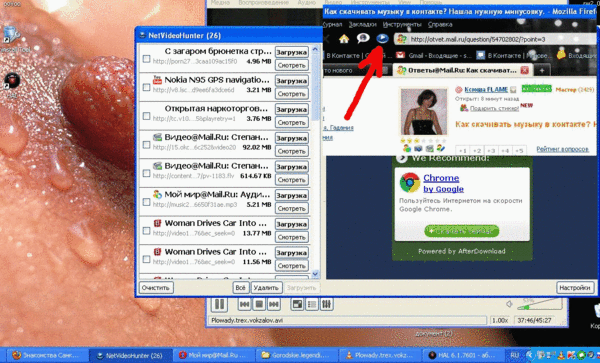Adjust the media player volume slider
This screenshot has height=363, width=600.
[x=540, y=304]
